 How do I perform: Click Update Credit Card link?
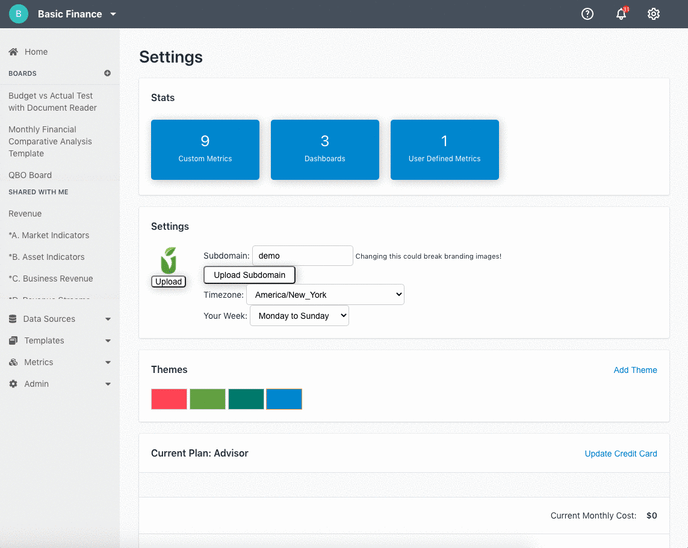pos(621,454)
